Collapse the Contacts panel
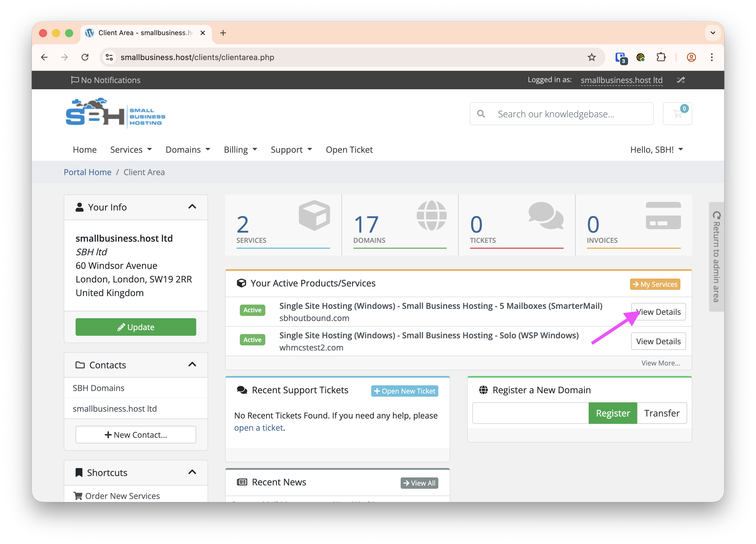Viewport: 756px width, 544px height. (192, 365)
